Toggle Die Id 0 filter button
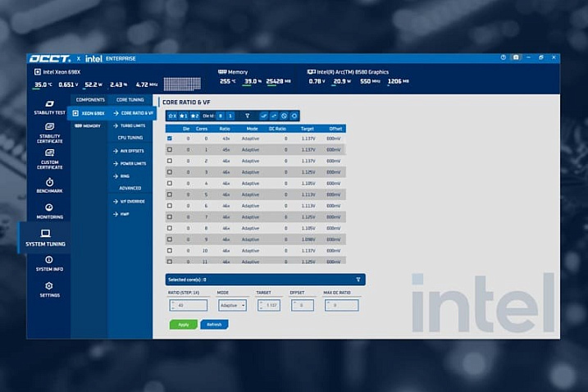Screen dimensions: 588x392 (221, 116)
